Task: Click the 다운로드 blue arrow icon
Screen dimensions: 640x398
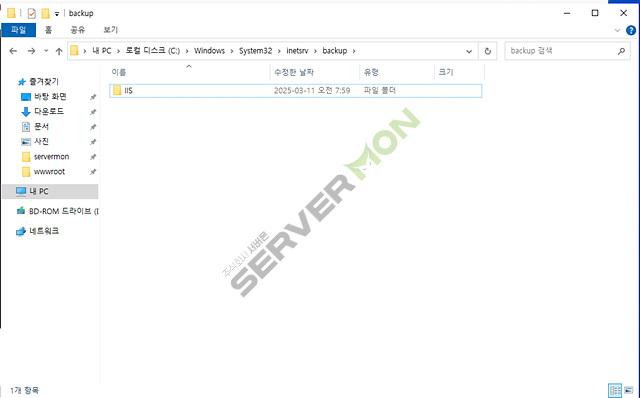Action: (26, 112)
